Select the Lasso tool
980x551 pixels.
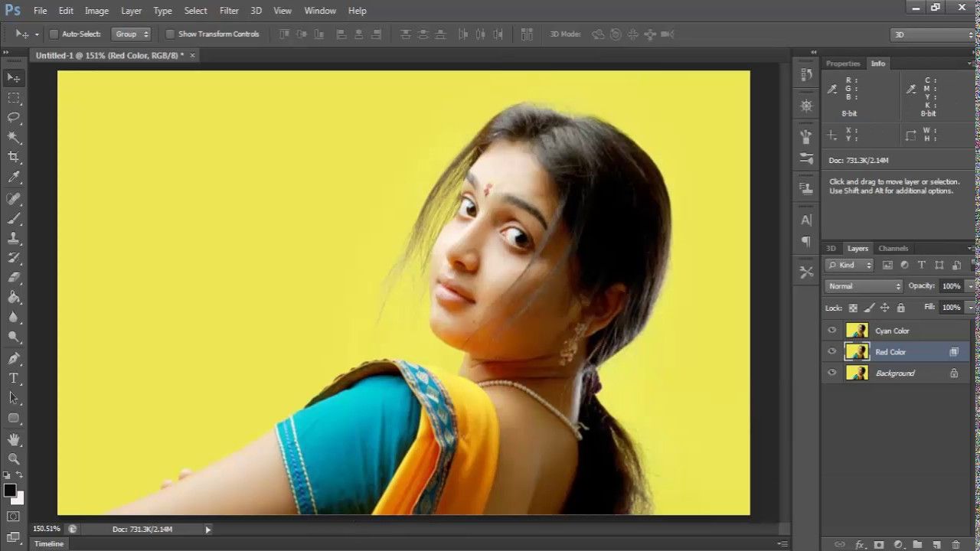point(14,118)
